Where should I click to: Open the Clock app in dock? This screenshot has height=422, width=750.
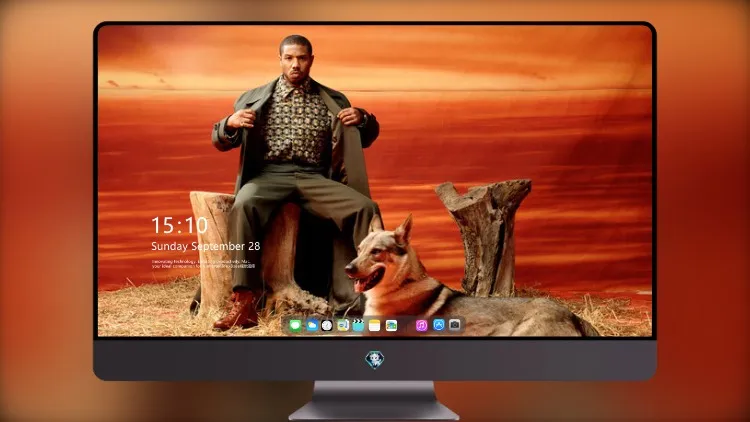[x=327, y=326]
